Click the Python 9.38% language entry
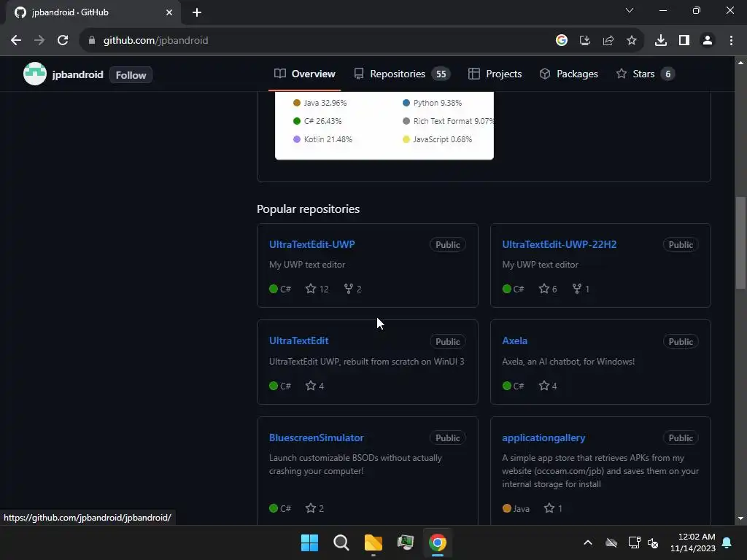 tap(433, 103)
